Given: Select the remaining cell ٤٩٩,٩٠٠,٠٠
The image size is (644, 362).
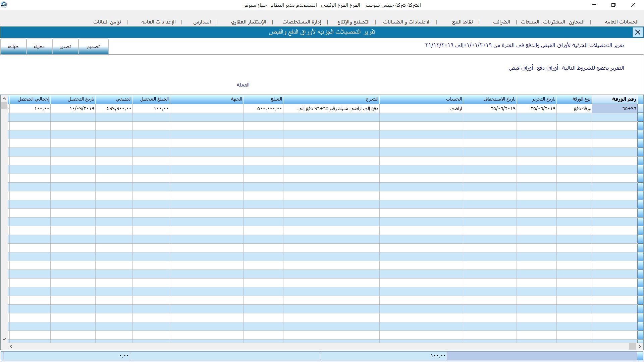Looking at the screenshot, I should 114,108.
